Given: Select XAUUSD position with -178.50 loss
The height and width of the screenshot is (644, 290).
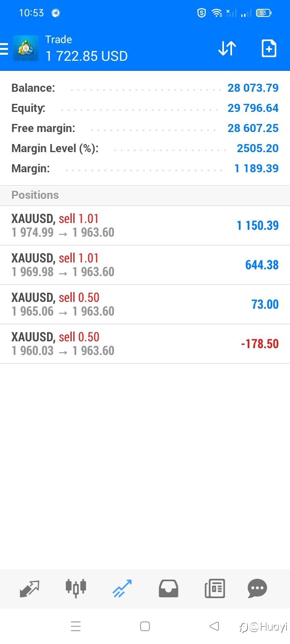Looking at the screenshot, I should click(x=145, y=344).
